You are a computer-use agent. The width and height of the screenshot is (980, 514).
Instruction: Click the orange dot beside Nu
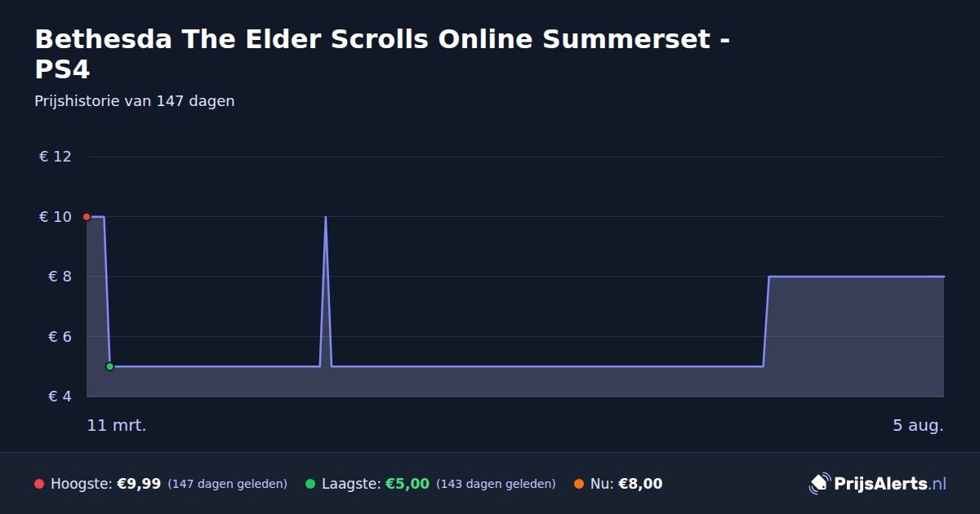tap(579, 484)
